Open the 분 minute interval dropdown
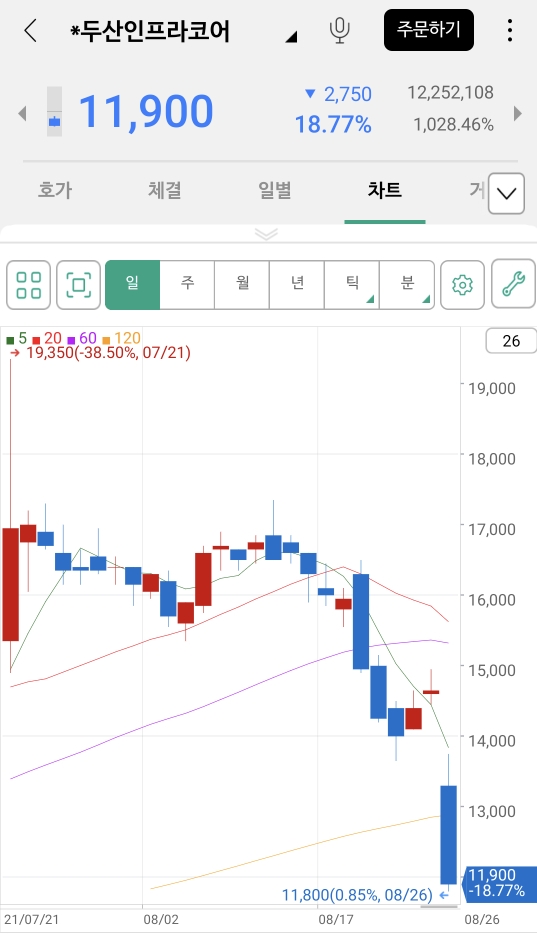The width and height of the screenshot is (537, 937). (407, 284)
